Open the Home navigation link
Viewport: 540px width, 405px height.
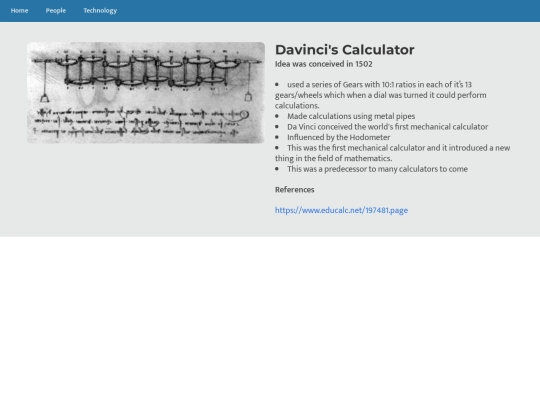(x=19, y=11)
